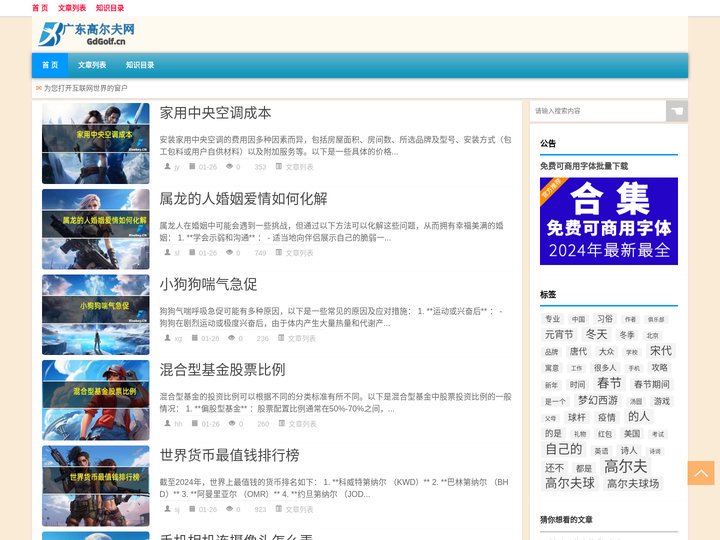Select the 习俗 tag
Screen dimensions: 720x540
(x=605, y=319)
